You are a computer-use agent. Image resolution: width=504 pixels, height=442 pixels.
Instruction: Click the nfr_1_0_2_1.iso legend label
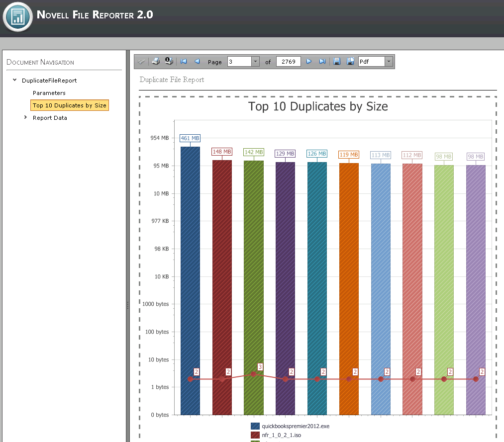(281, 435)
